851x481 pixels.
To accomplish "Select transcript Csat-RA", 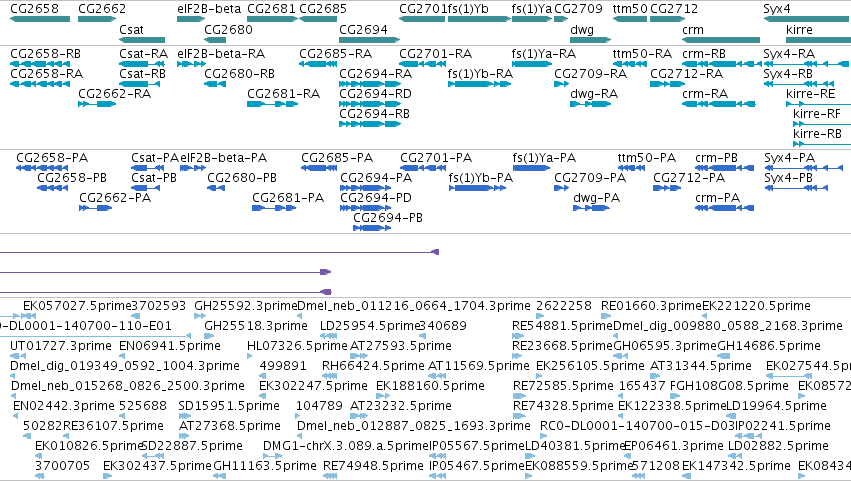I will click(142, 64).
